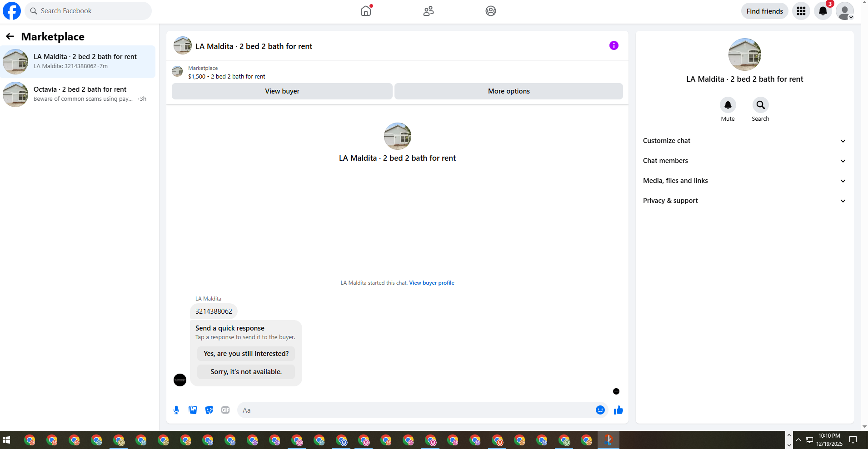Screen dimensions: 868x449
Task: Click View buyer button
Action: [x=282, y=91]
